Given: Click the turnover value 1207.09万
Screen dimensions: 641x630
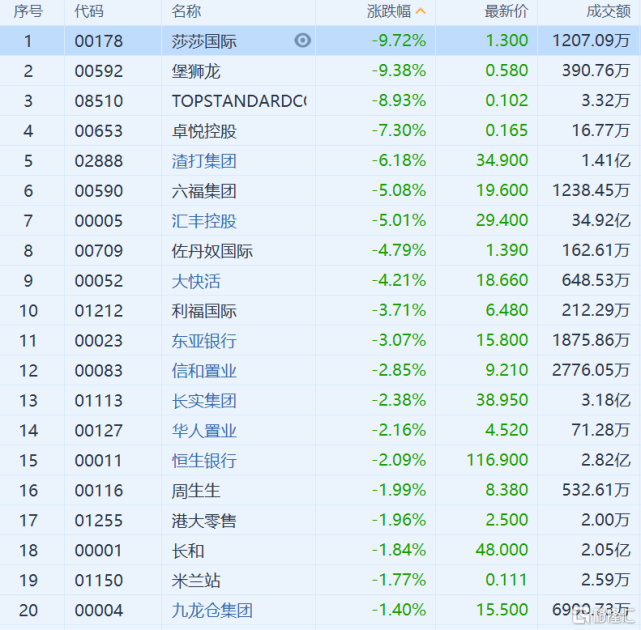Looking at the screenshot, I should click(591, 40).
